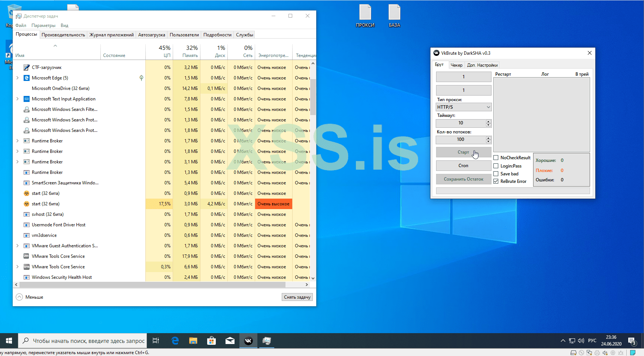644x356 pixels.
Task: Switch to the Производительность tab
Action: pos(63,35)
